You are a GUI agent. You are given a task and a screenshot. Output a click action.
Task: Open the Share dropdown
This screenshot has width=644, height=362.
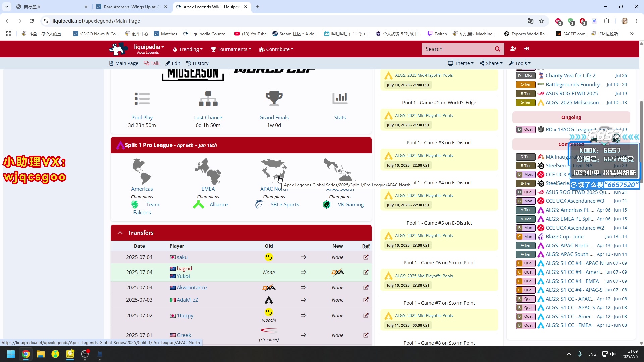coord(491,63)
